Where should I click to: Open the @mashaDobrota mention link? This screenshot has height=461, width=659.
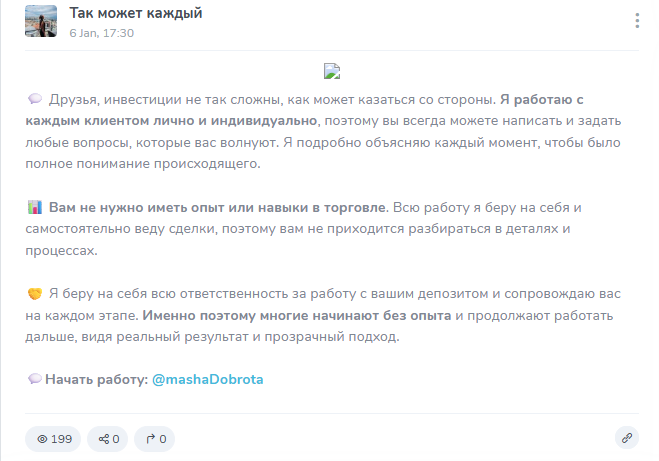208,379
